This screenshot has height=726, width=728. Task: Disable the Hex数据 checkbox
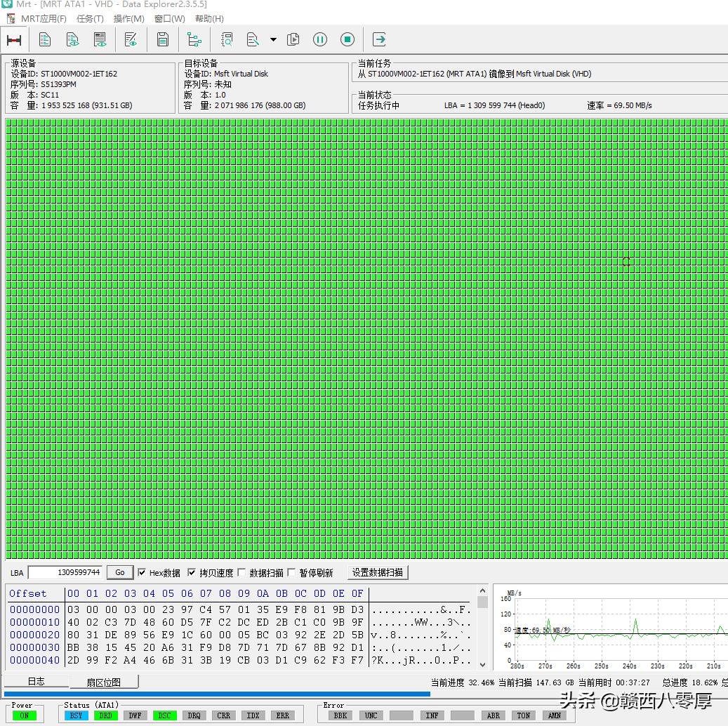click(x=141, y=572)
